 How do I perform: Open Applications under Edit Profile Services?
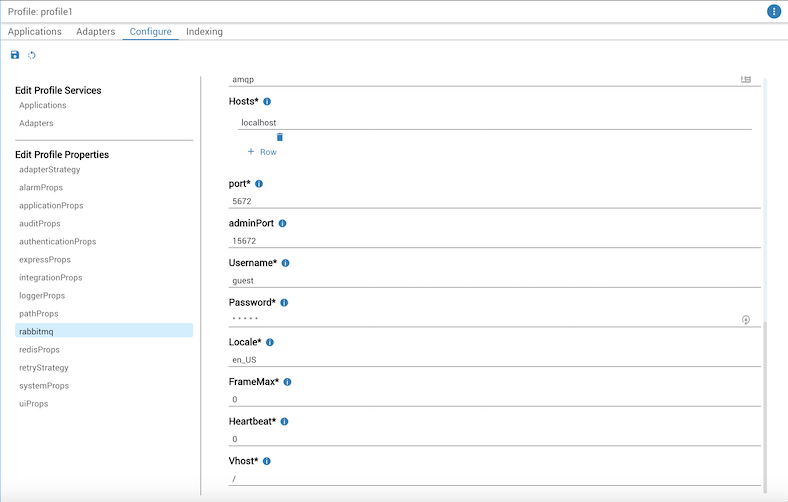(x=43, y=106)
